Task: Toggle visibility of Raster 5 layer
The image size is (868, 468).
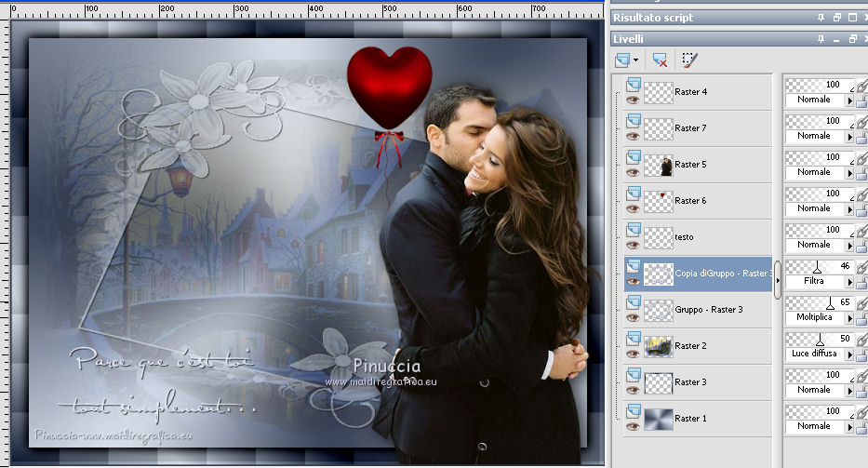Action: click(633, 173)
